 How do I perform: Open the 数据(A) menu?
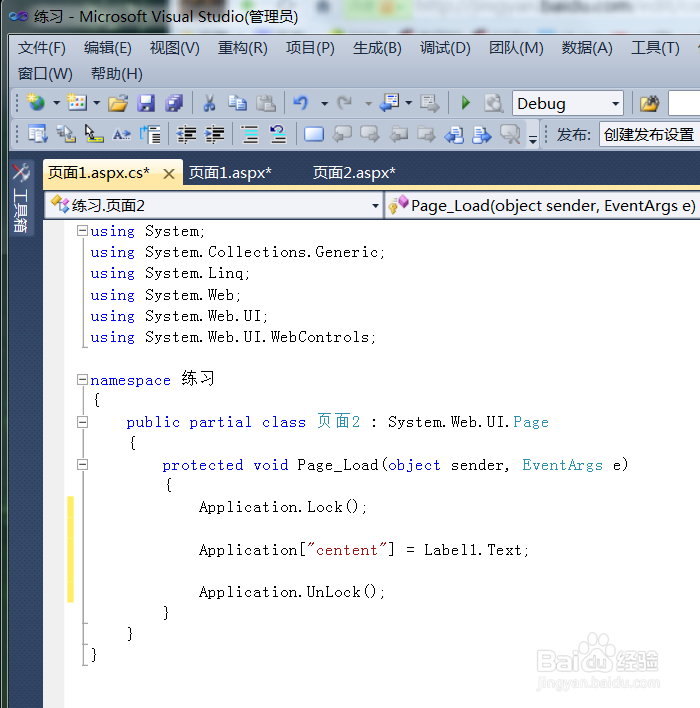[587, 47]
